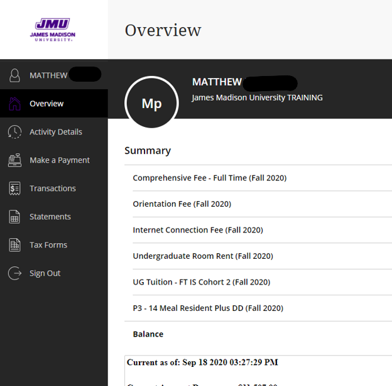
Task: Click the Sign Out arrow icon
Action: click(15, 273)
